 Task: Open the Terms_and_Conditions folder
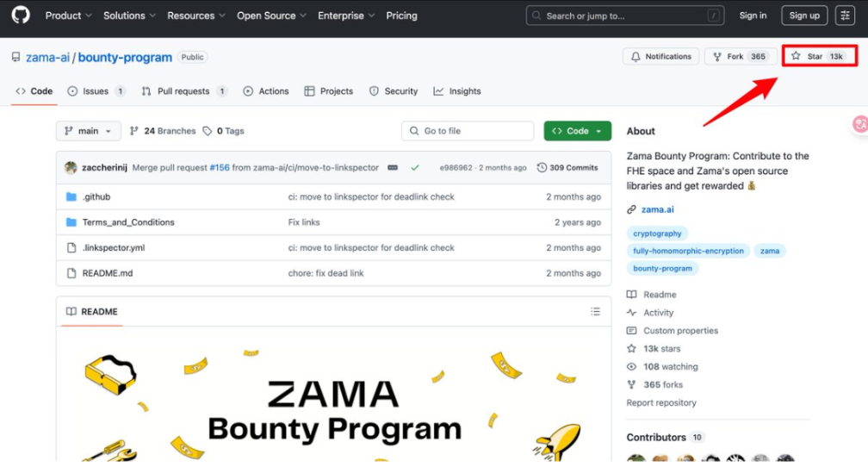pyautogui.click(x=127, y=222)
